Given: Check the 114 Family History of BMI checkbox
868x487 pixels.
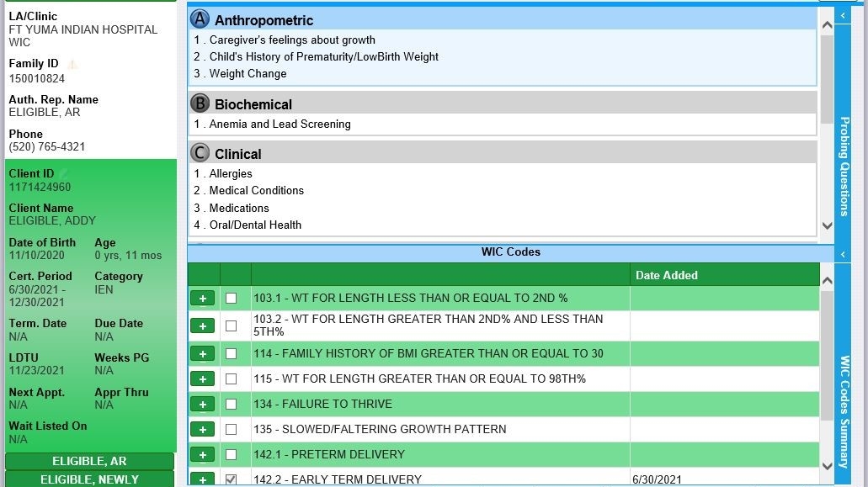Looking at the screenshot, I should (x=232, y=354).
